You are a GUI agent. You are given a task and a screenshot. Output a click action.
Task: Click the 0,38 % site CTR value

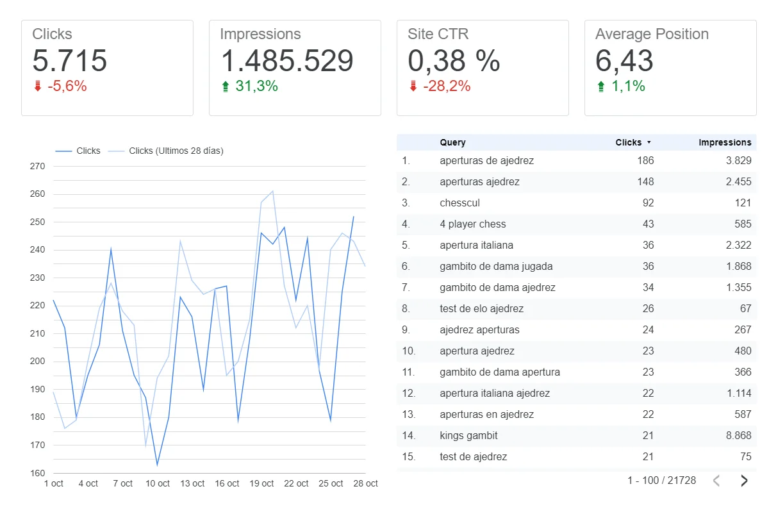pyautogui.click(x=454, y=61)
